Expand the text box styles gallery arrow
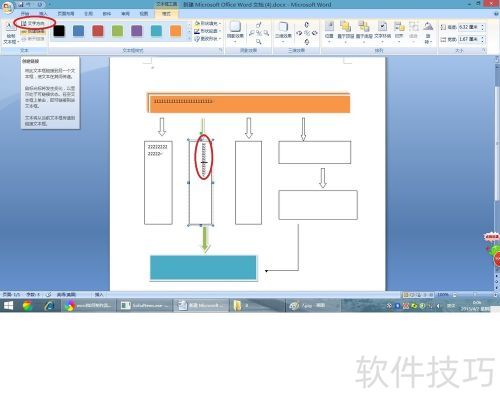Viewport: 500px width, 409px height. 189,39
